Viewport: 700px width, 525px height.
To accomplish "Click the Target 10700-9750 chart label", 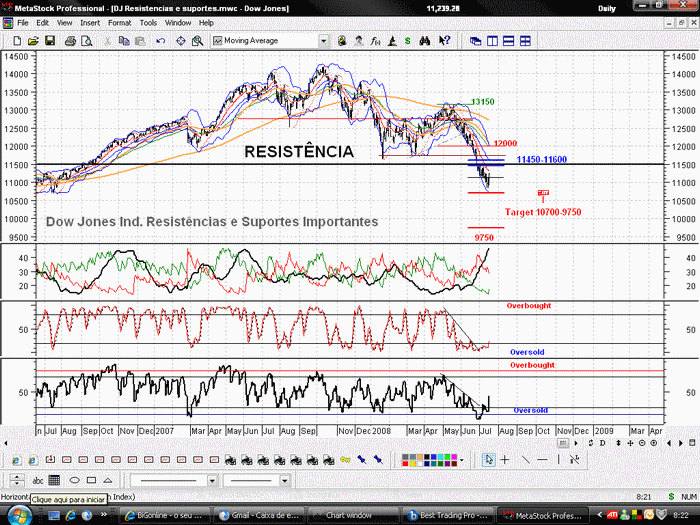I will (543, 212).
